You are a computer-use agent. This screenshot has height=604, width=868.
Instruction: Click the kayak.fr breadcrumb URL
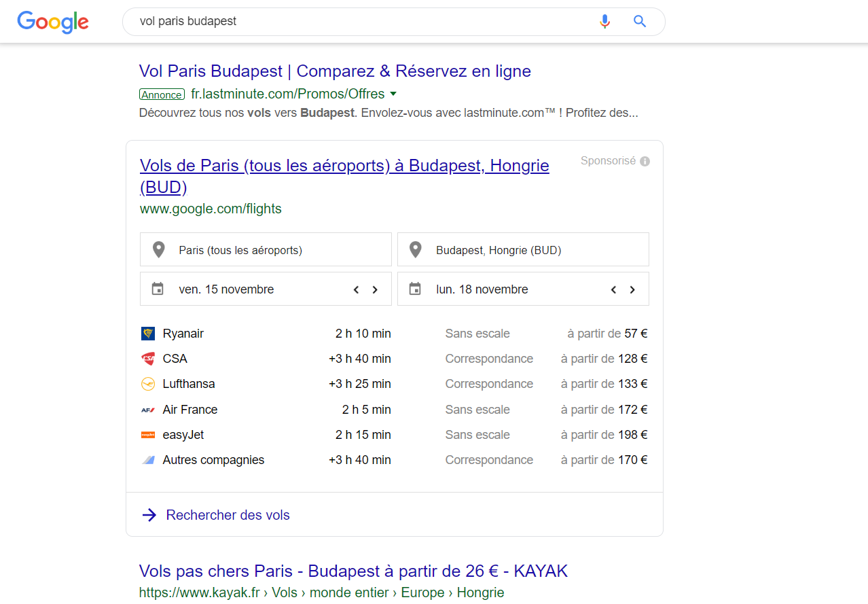[321, 593]
